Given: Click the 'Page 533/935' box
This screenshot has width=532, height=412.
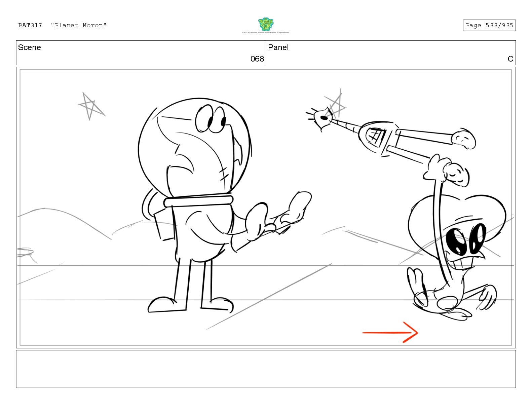Looking at the screenshot, I should pos(489,25).
